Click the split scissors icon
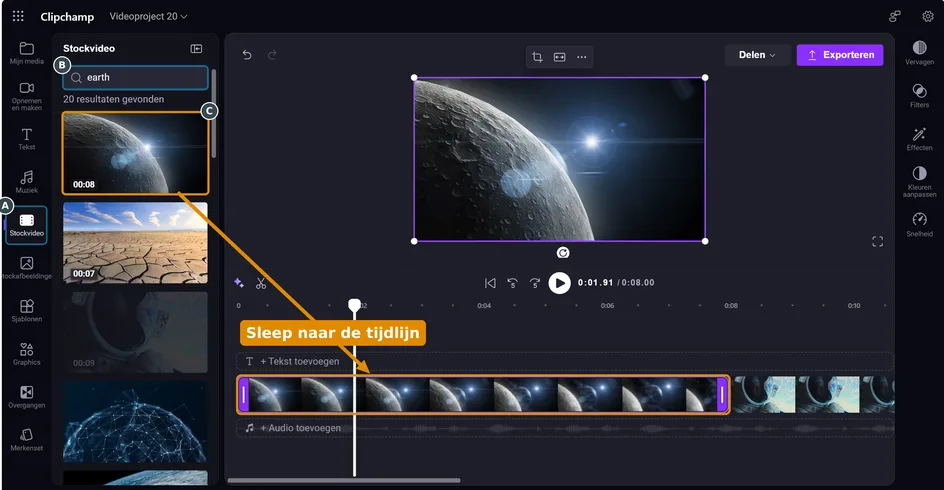944x490 pixels. click(x=261, y=283)
